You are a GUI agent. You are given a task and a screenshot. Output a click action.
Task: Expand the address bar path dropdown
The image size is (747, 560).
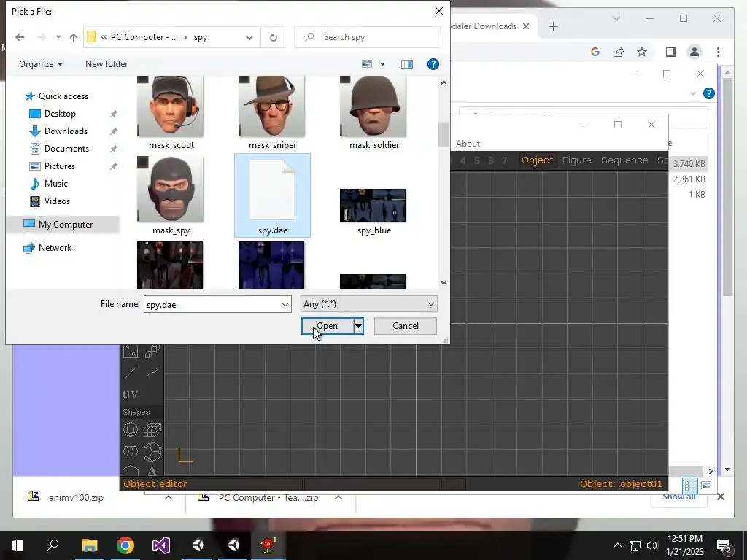tap(249, 38)
